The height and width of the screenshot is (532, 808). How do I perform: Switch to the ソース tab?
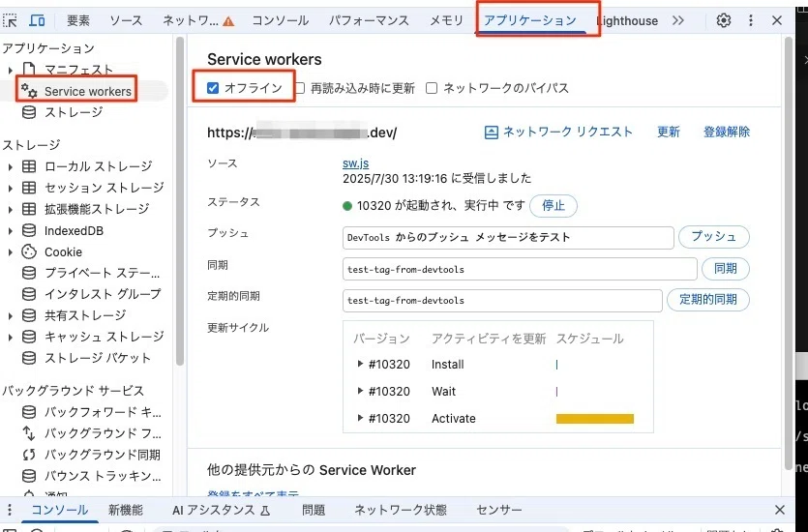(x=126, y=20)
